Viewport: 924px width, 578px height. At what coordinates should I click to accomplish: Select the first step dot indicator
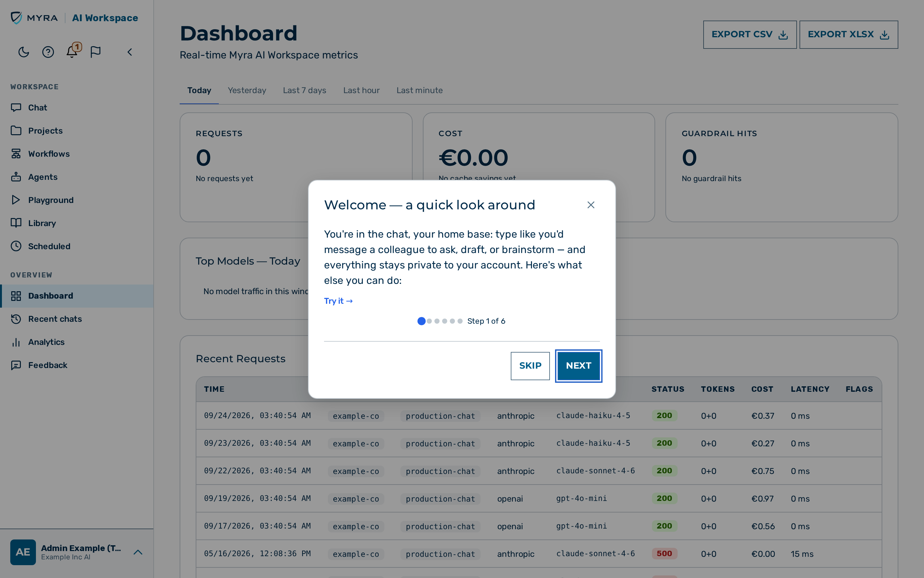click(x=422, y=321)
